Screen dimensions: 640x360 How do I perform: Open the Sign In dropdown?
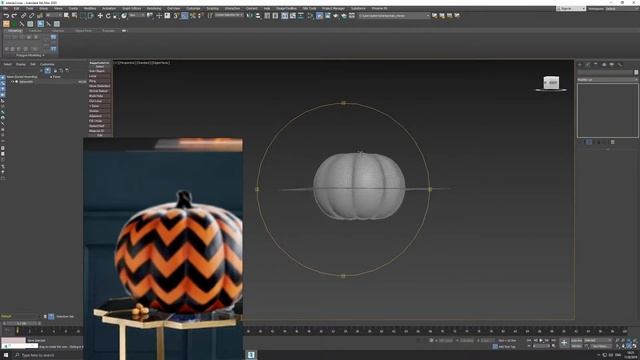click(571, 9)
